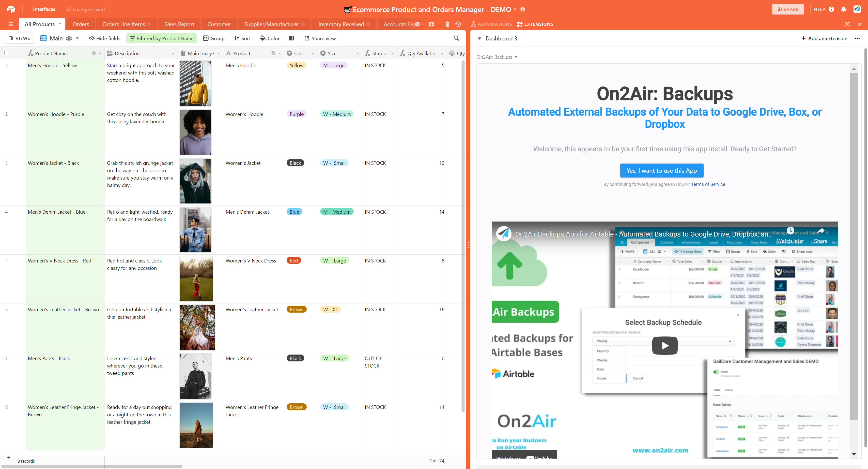Collapse the VIEWS sidebar
868x469 pixels.
coord(19,38)
